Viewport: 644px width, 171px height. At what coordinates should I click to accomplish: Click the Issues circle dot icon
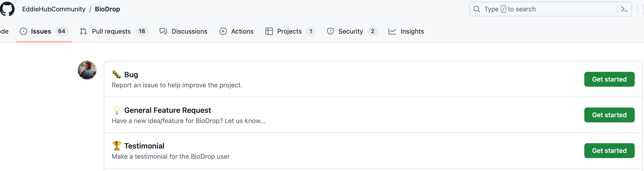[23, 32]
